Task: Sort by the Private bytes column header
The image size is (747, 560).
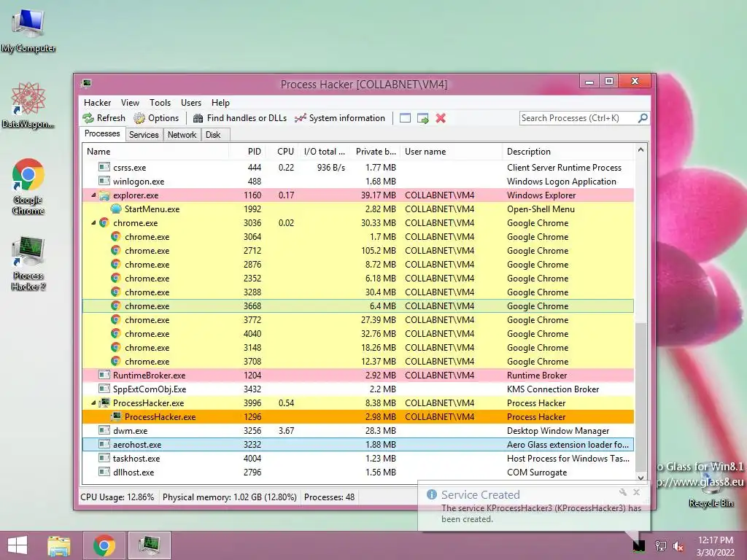Action: click(x=375, y=152)
